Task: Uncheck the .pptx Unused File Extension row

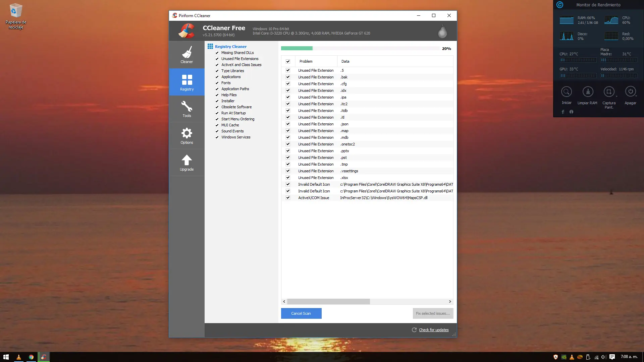Action: (x=288, y=151)
